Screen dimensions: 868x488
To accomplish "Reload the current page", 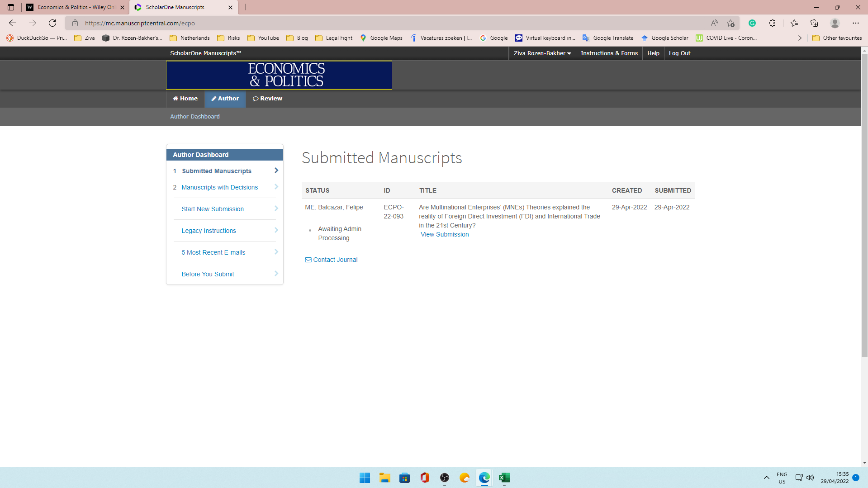I will (x=52, y=23).
